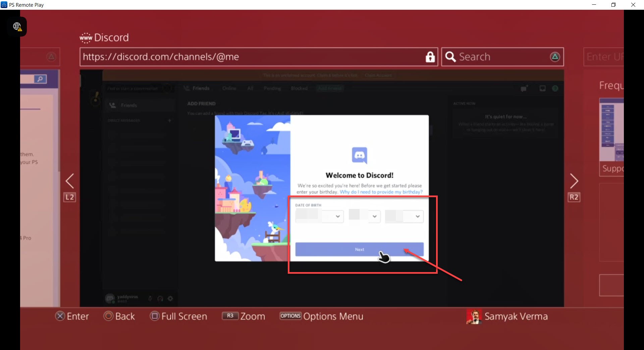Toggle Discord deafen headphones icon

[x=160, y=298]
